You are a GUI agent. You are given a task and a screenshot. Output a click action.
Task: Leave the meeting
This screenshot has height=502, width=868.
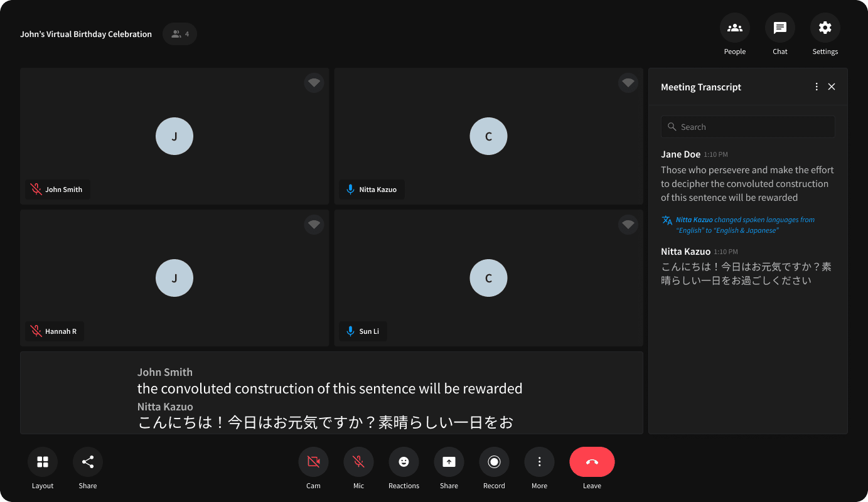pos(592,461)
